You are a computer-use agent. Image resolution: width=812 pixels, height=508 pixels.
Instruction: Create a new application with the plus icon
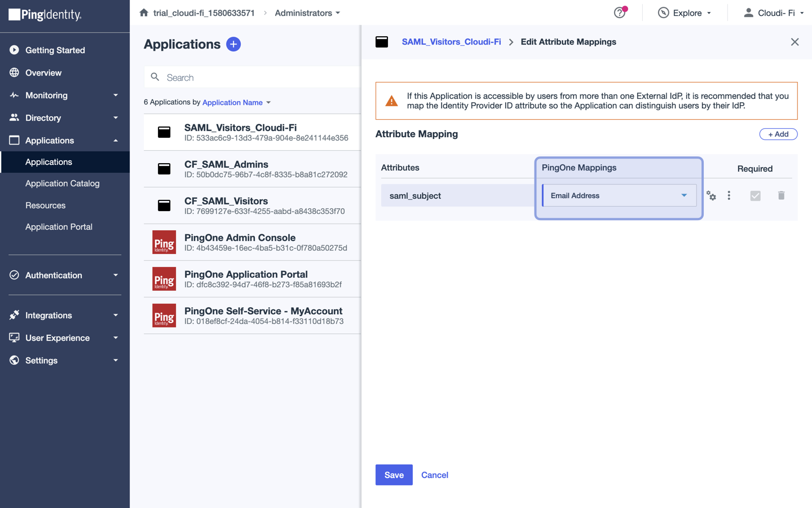pyautogui.click(x=233, y=44)
